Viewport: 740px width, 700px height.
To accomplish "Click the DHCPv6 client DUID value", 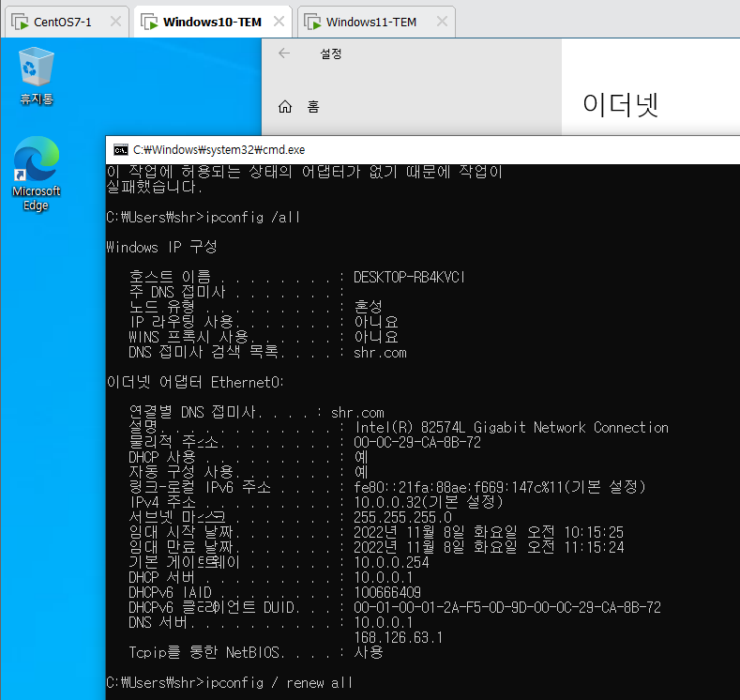I will pos(507,607).
